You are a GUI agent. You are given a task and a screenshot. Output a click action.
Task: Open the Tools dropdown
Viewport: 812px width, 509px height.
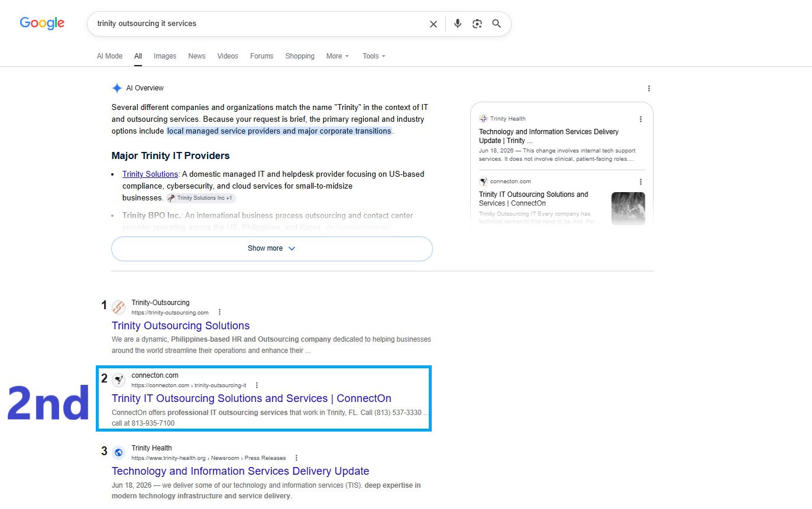click(374, 56)
